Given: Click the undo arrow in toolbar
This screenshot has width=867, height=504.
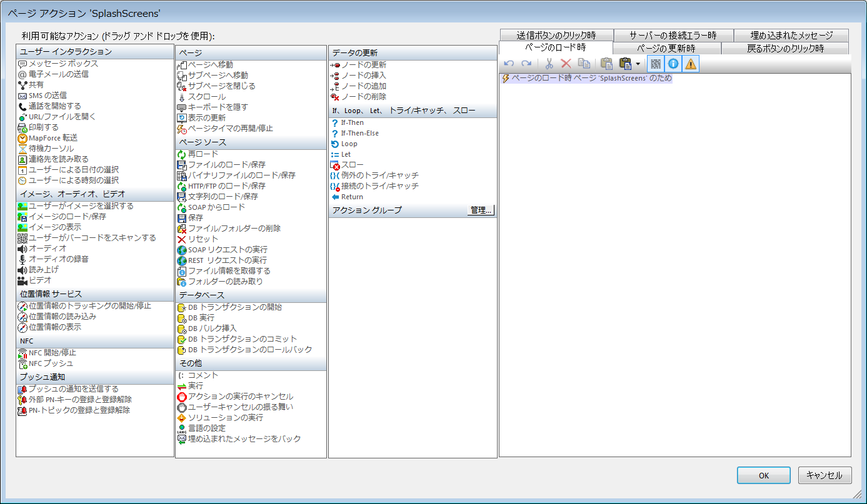Looking at the screenshot, I should [x=509, y=64].
